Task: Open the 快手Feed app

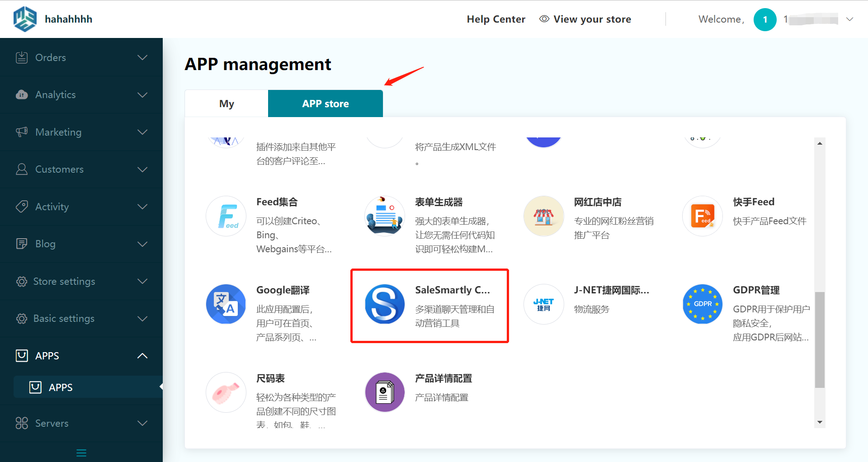Action: pyautogui.click(x=702, y=216)
